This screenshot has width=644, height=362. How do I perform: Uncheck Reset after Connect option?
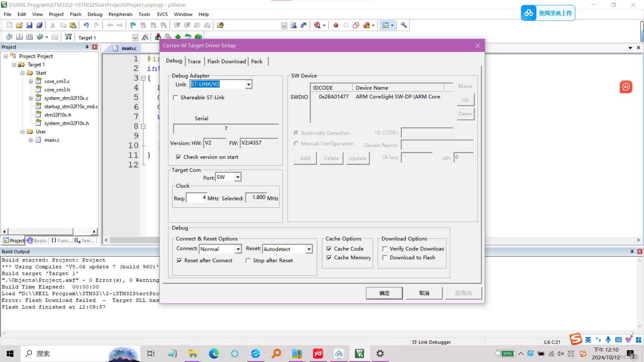coord(179,260)
